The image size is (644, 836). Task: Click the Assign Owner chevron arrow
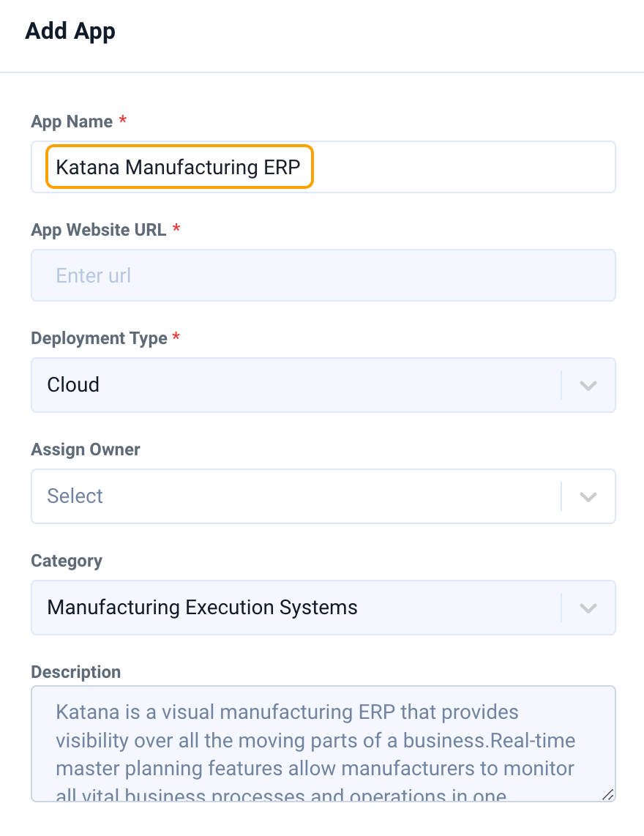588,497
